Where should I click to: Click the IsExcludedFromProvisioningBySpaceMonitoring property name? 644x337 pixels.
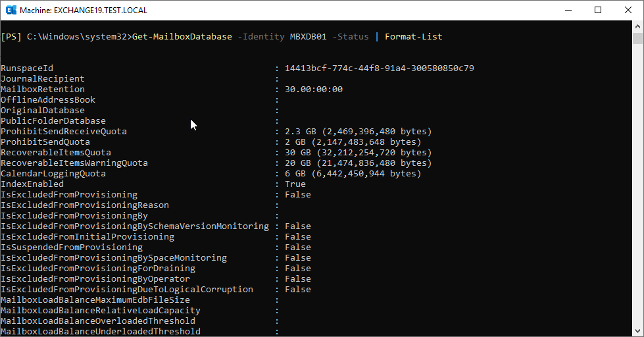(x=114, y=257)
